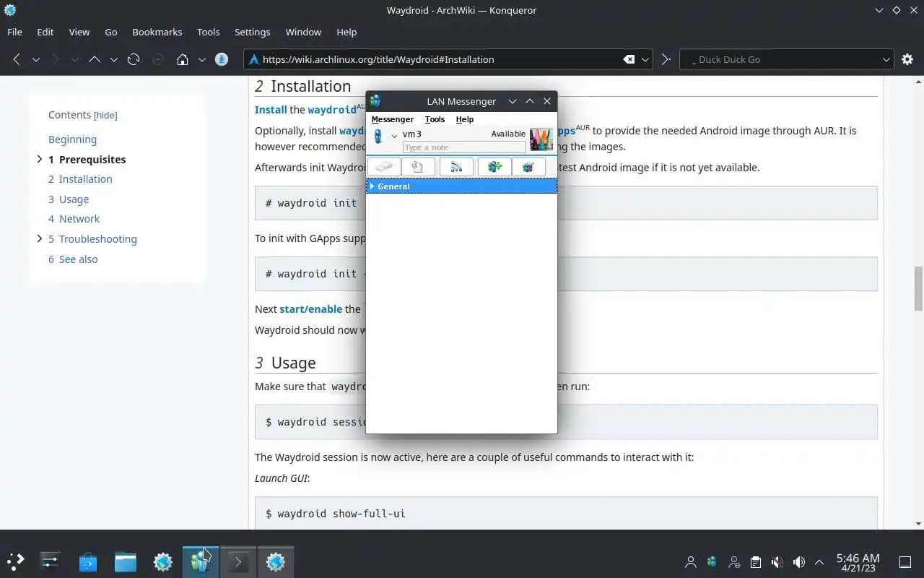Open the status dropdown next to vm3
This screenshot has width=924, height=578.
[x=394, y=135]
